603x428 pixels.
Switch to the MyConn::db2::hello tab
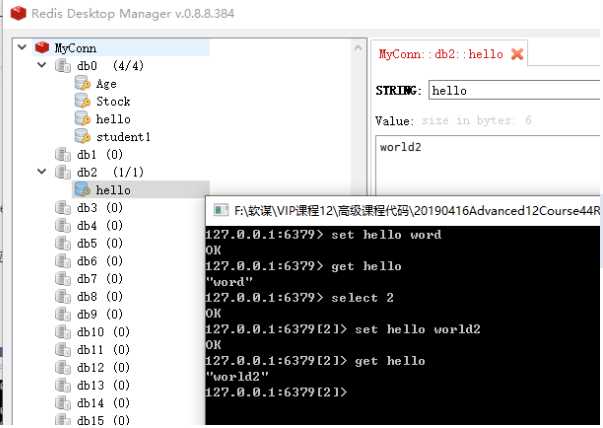click(441, 54)
